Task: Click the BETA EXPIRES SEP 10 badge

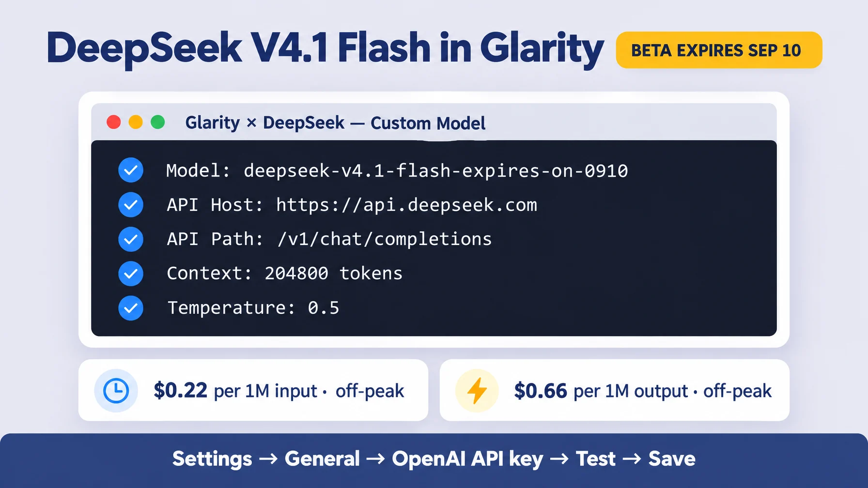Action: click(x=719, y=50)
